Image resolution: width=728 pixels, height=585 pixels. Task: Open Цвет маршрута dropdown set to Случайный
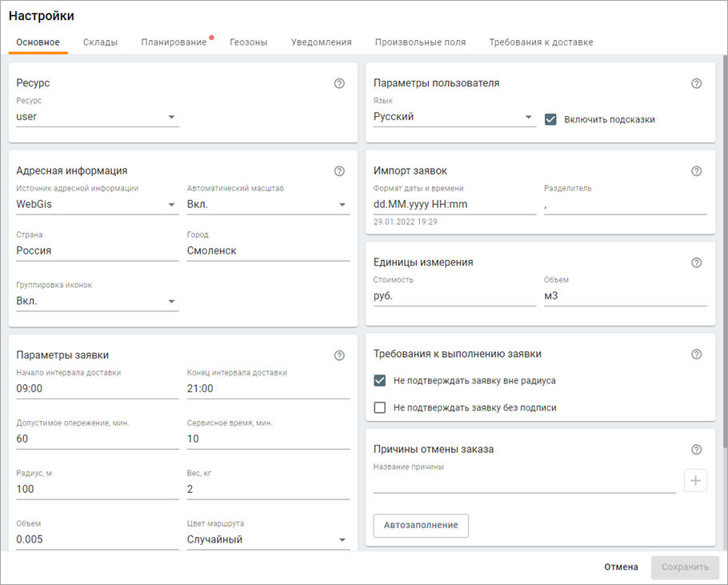tap(267, 539)
